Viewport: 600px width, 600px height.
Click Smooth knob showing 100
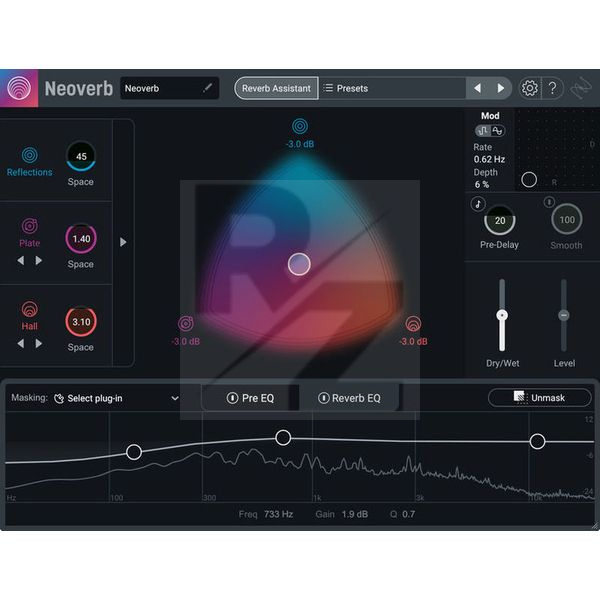(567, 219)
